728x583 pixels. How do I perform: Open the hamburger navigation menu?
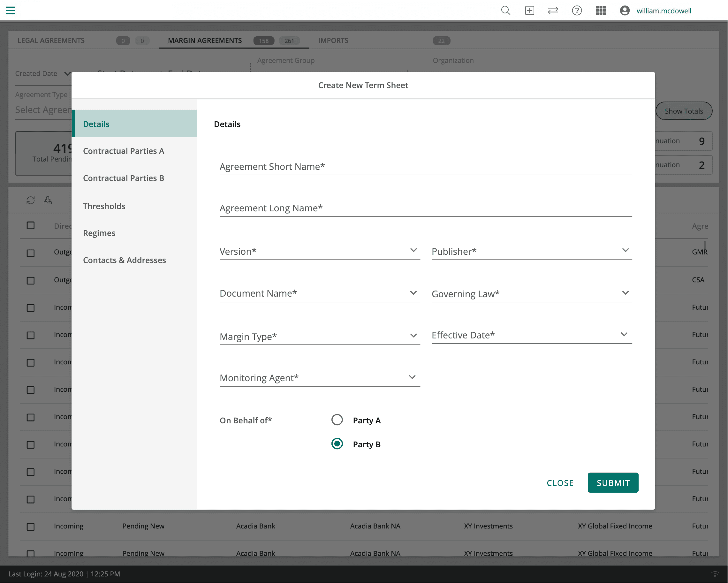[x=11, y=11]
